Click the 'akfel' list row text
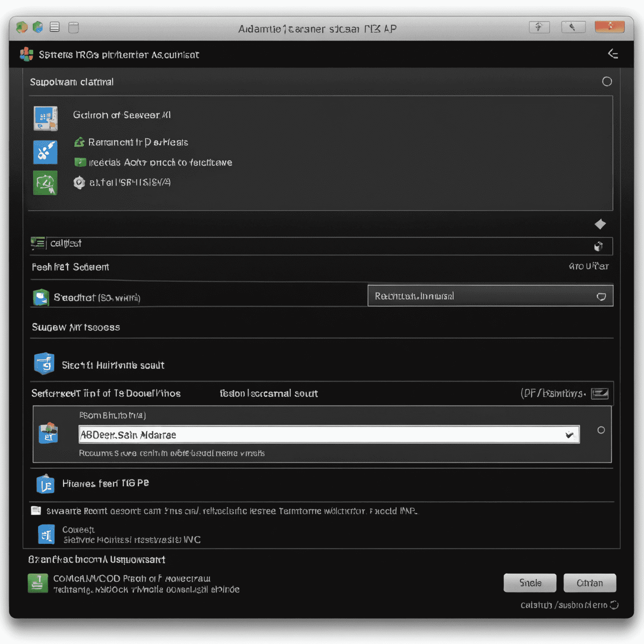 [x=130, y=182]
